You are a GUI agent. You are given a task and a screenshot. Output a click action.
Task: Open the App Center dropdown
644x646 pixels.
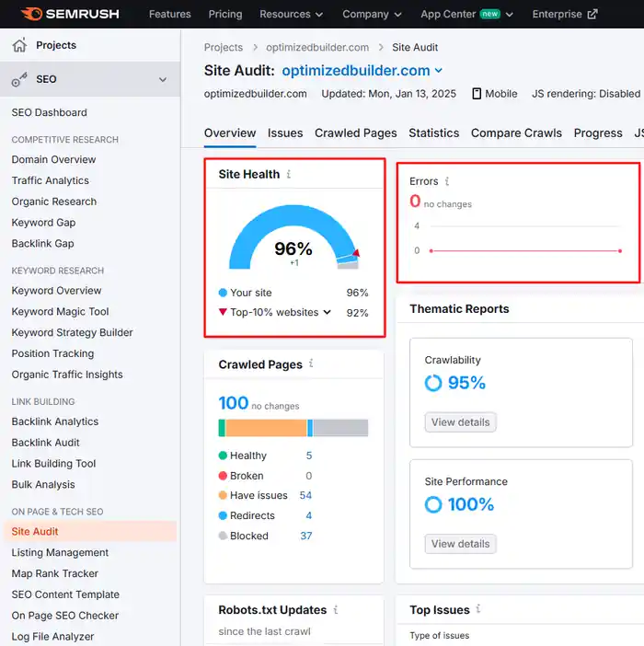pyautogui.click(x=467, y=14)
